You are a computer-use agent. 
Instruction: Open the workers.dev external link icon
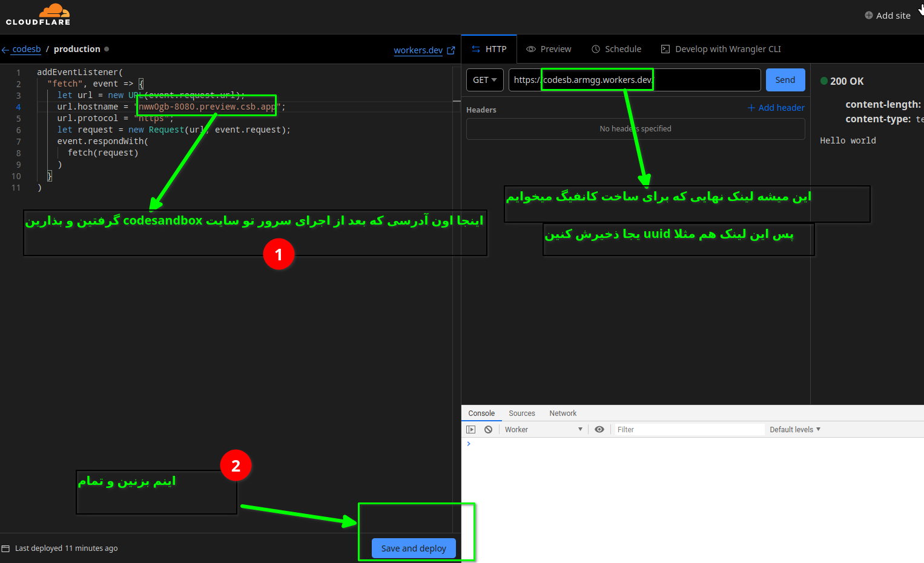[450, 50]
